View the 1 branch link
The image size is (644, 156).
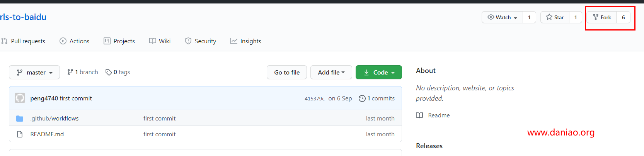coord(83,72)
